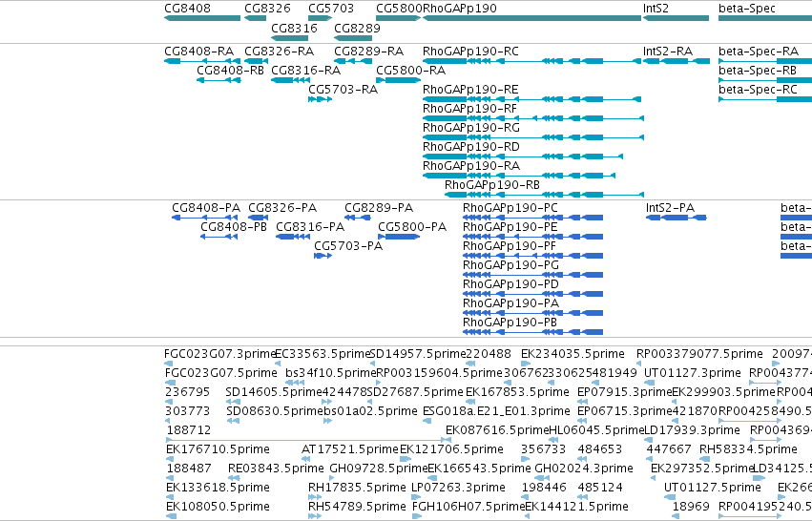Select EST SD14605.5prime
Image resolution: width=812 pixels, height=521 pixels.
(234, 403)
